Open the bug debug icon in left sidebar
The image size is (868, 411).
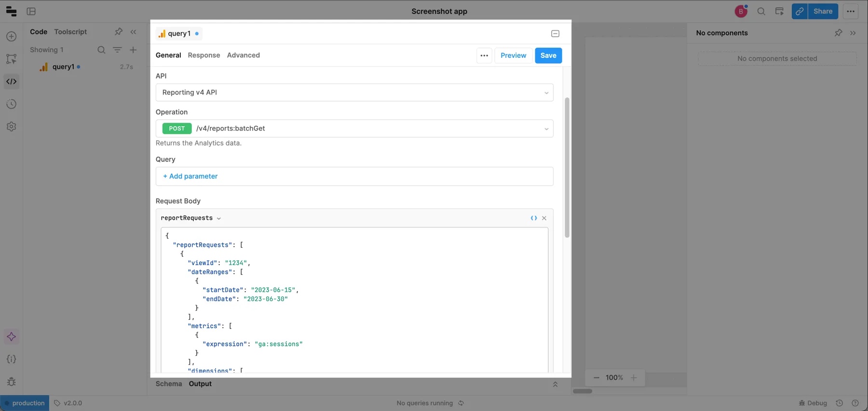(12, 382)
